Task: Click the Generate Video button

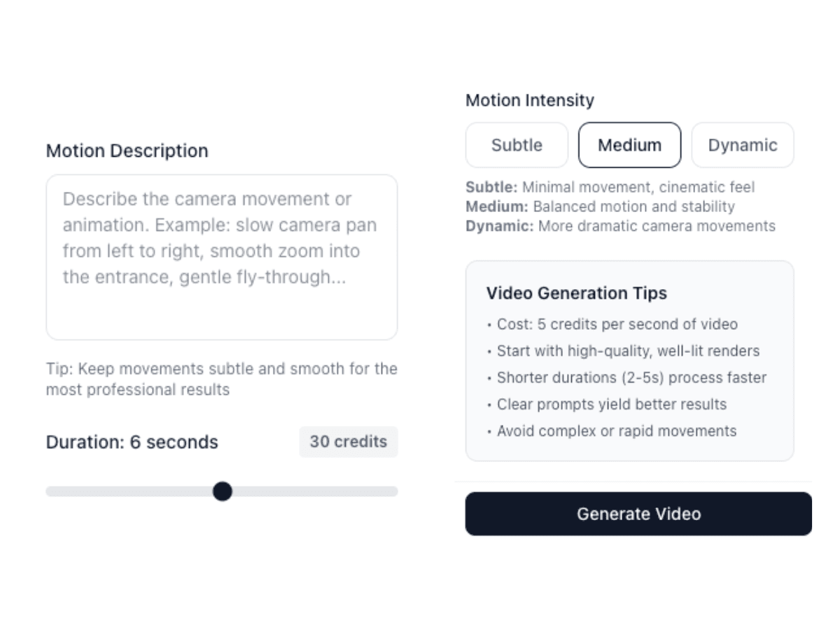Action: pyautogui.click(x=638, y=514)
